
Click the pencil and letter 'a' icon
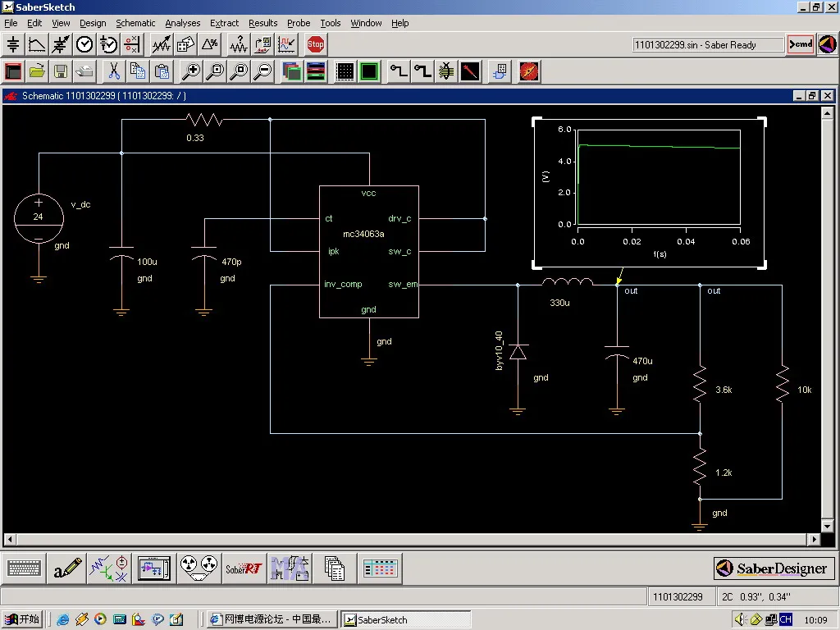pyautogui.click(x=67, y=568)
